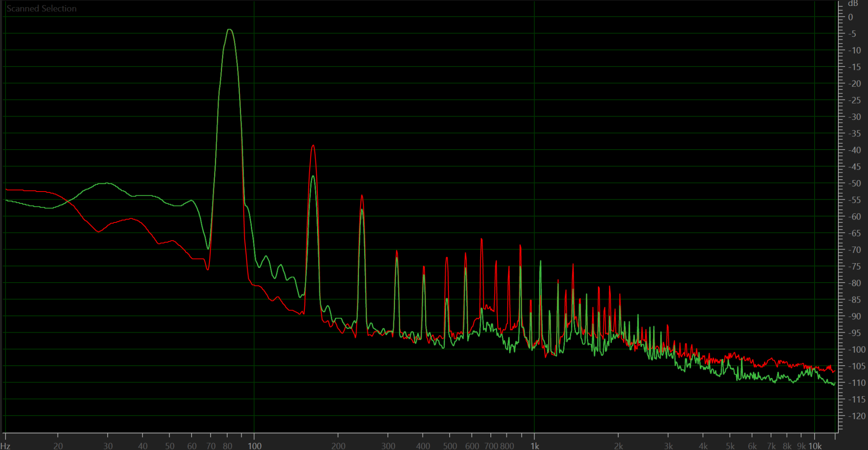The height and width of the screenshot is (450, 868).
Task: Click the -110 label on the dB scale
Action: (x=857, y=383)
